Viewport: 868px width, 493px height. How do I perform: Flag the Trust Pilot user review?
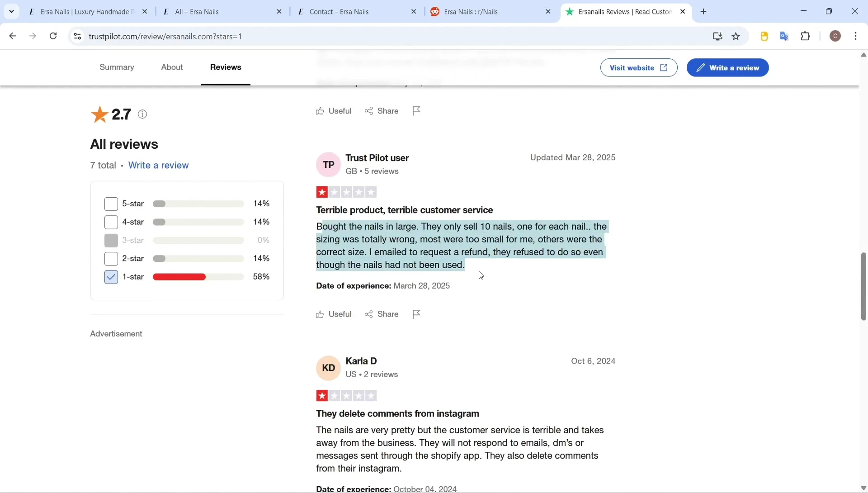(417, 314)
